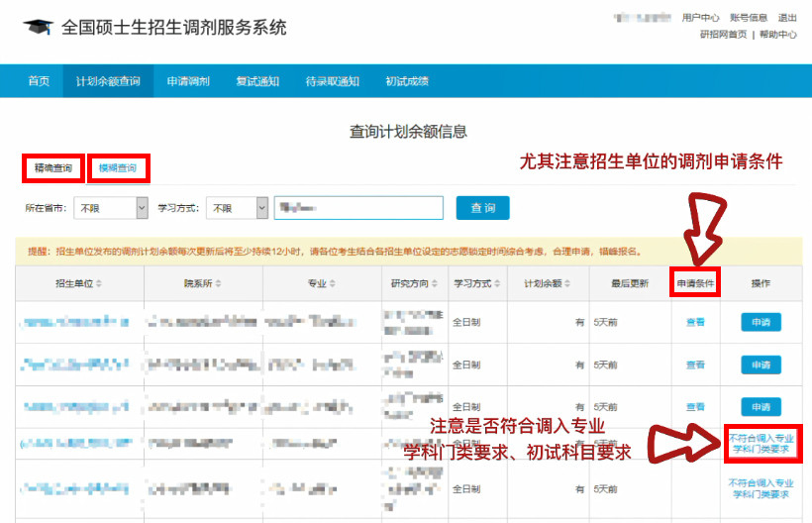Switch to 精确查询 tab
The height and width of the screenshot is (523, 812).
tap(53, 167)
